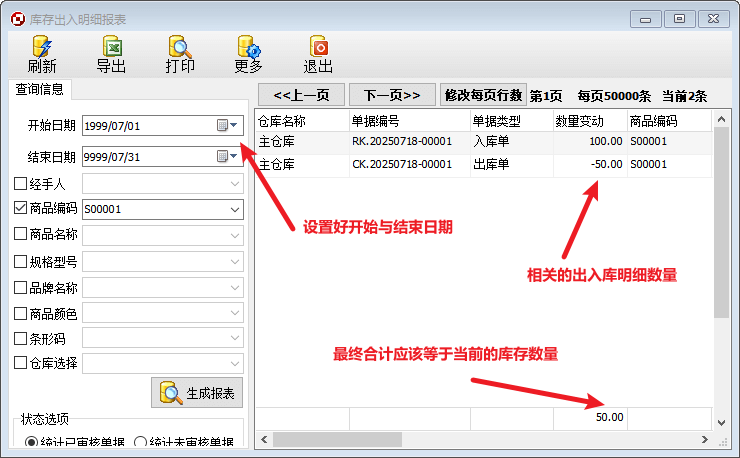Enable the 规格型号 filter checkbox
740x458 pixels.
(20, 261)
